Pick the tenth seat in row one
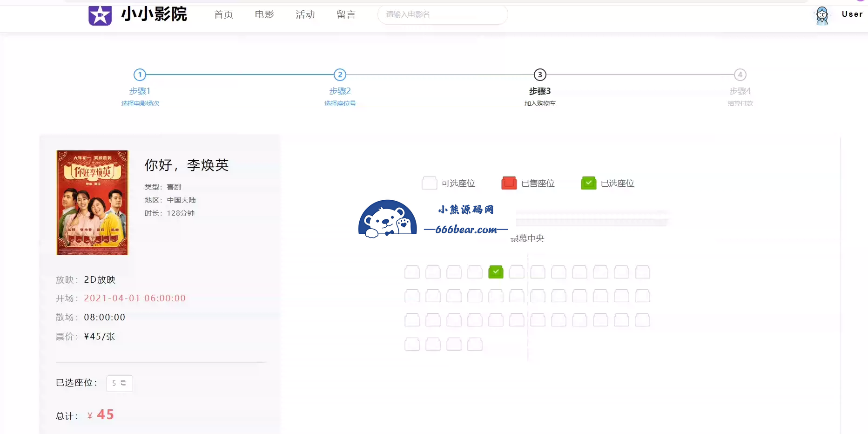Image resolution: width=868 pixels, height=434 pixels. [600, 272]
